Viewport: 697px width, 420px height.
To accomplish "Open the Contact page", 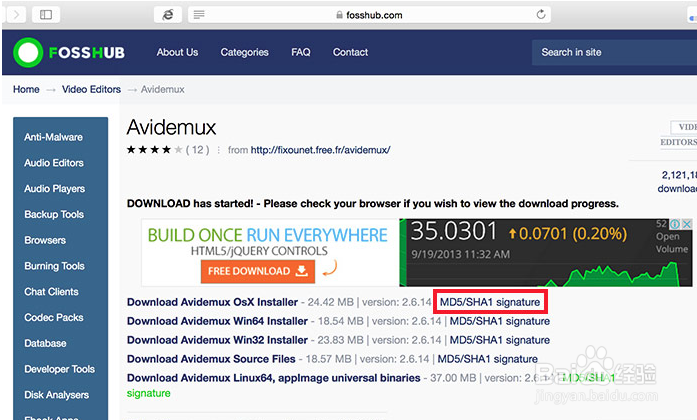I will point(350,52).
